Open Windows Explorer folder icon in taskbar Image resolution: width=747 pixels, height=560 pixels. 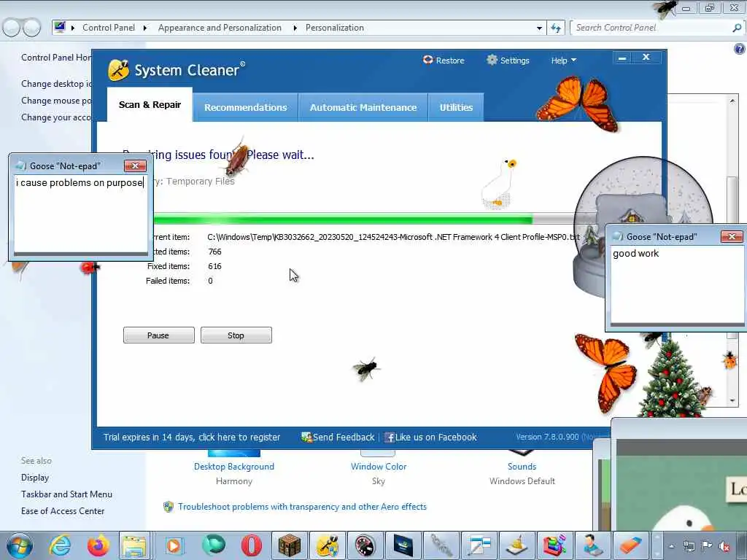coord(135,545)
